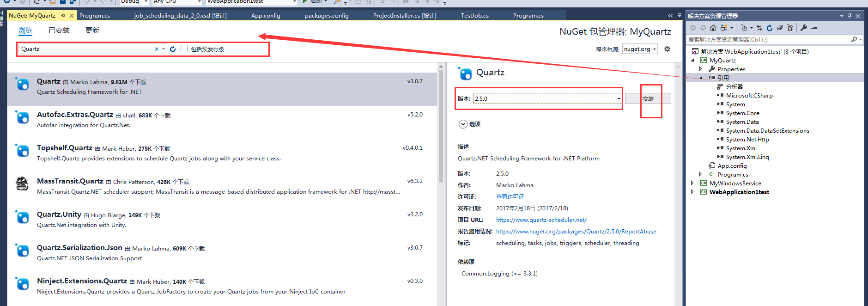Open the ProjectInstaller.cs designer tab
868x306 pixels.
click(x=405, y=15)
